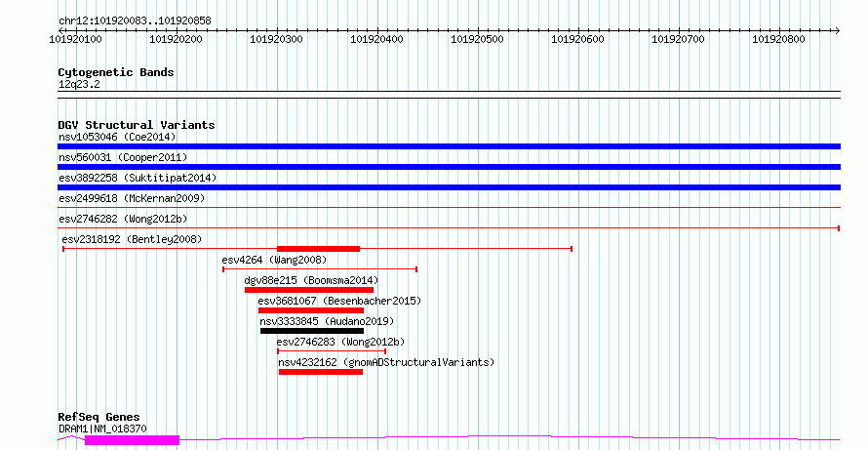868x450 pixels.
Task: Click ruler position 101920100
Action: pyautogui.click(x=75, y=39)
